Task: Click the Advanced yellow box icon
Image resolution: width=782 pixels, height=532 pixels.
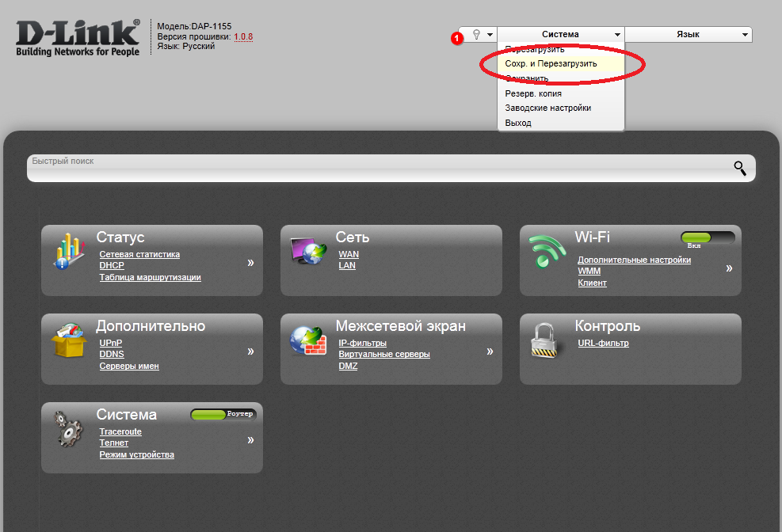Action: click(x=68, y=340)
